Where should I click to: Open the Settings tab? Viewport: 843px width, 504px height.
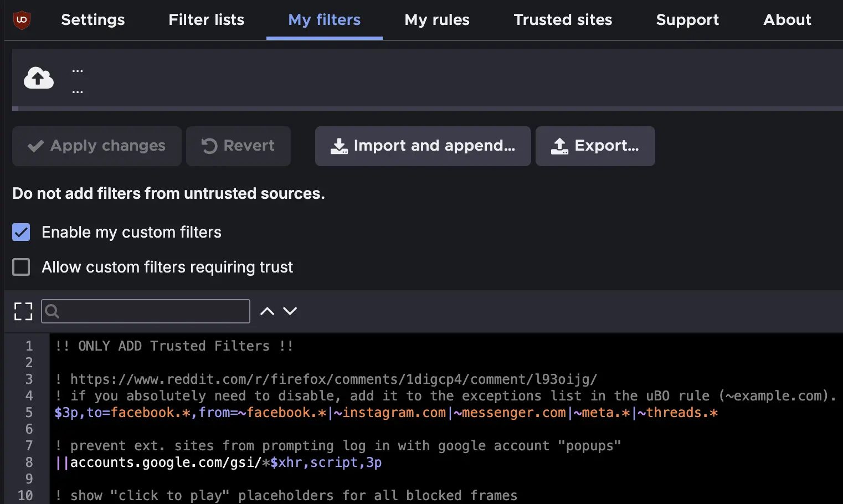[93, 20]
